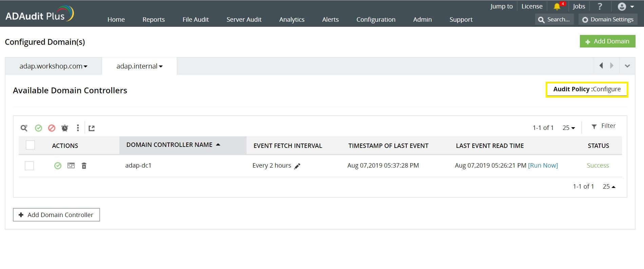Click the alarm clock schedule icon

(x=64, y=128)
